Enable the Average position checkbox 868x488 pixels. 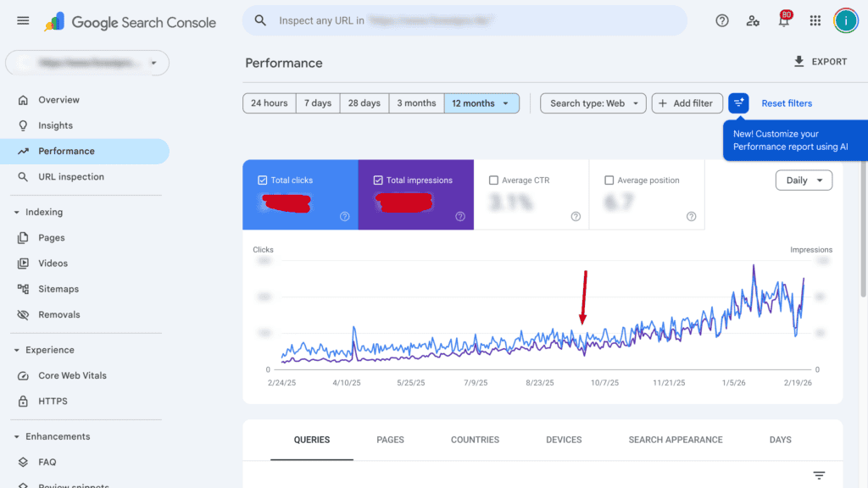609,180
